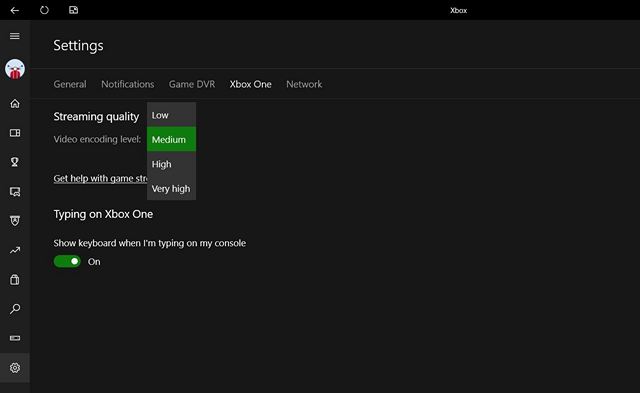Screen dimensions: 640x393
Task: Open the Trending arrow icon
Action: (x=15, y=250)
